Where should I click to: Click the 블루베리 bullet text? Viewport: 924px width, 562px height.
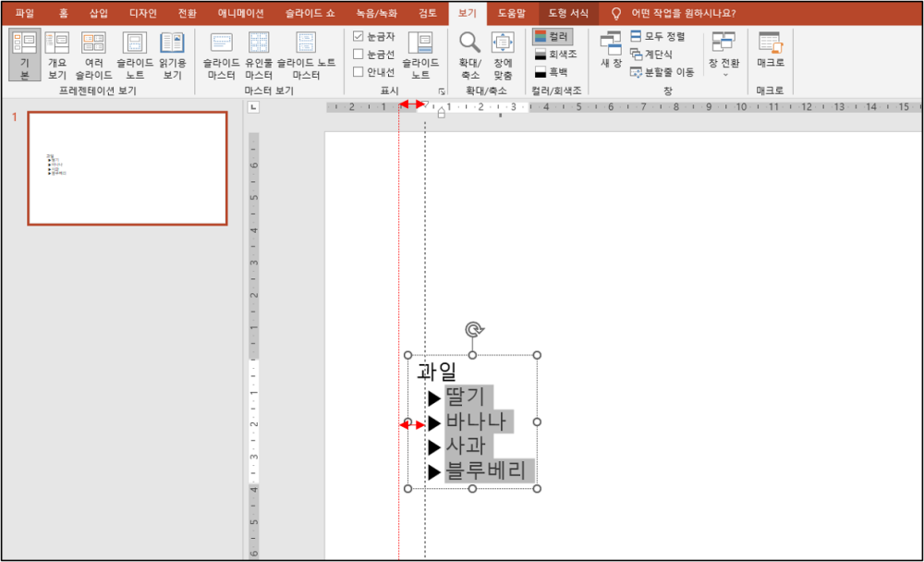click(x=486, y=470)
